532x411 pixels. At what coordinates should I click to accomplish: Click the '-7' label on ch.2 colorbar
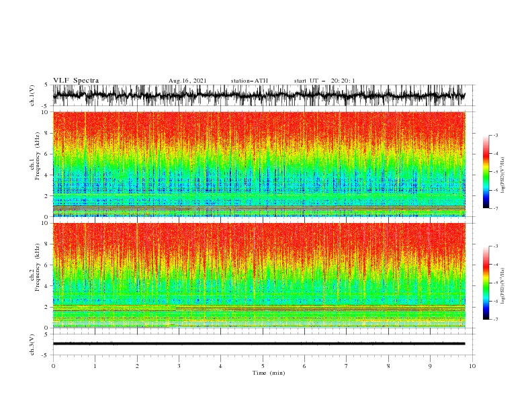495,319
